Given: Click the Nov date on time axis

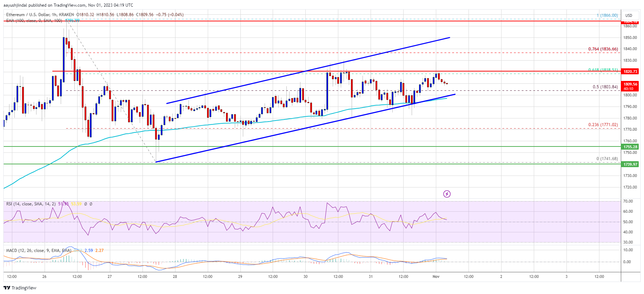Looking at the screenshot, I should pyautogui.click(x=436, y=276).
